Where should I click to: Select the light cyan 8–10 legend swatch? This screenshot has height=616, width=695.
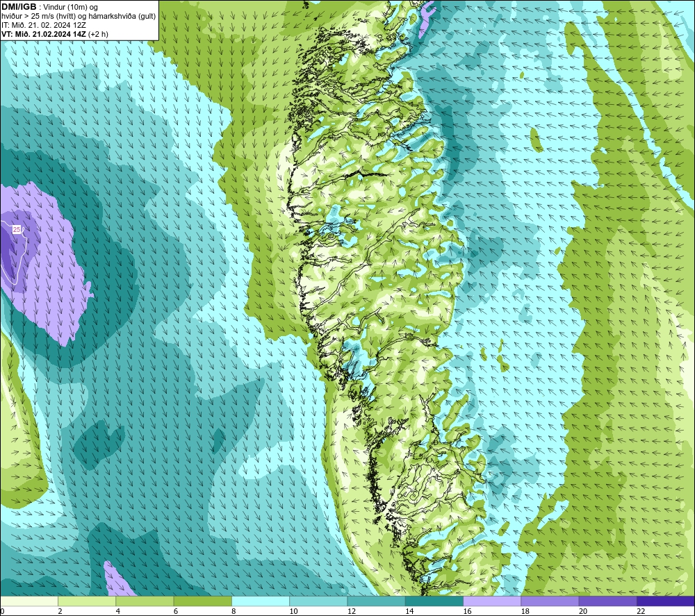261,601
